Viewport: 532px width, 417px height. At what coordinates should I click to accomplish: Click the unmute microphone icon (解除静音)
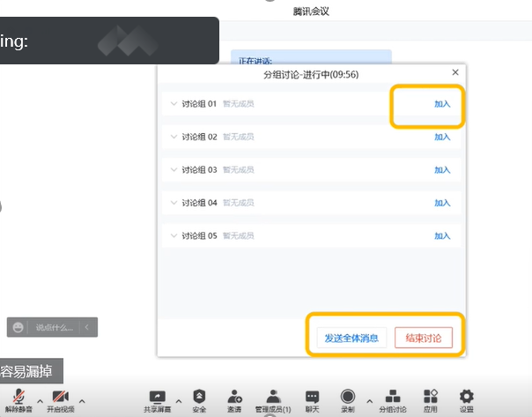18,397
